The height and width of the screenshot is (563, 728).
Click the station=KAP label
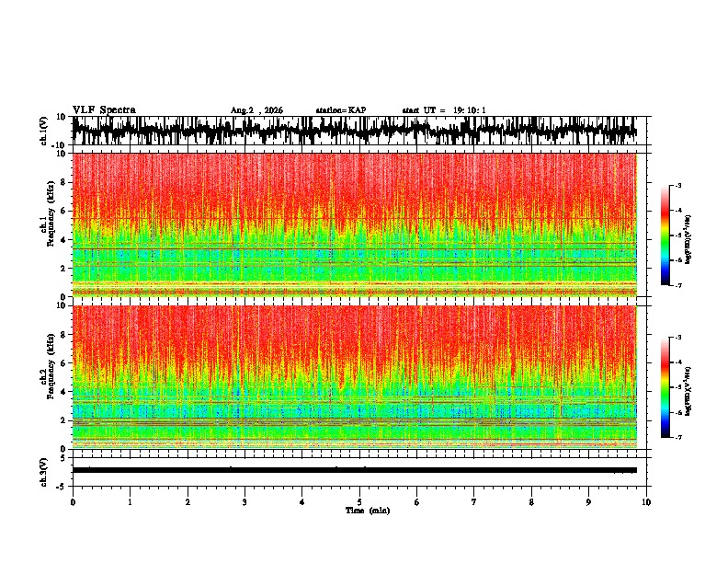341,110
